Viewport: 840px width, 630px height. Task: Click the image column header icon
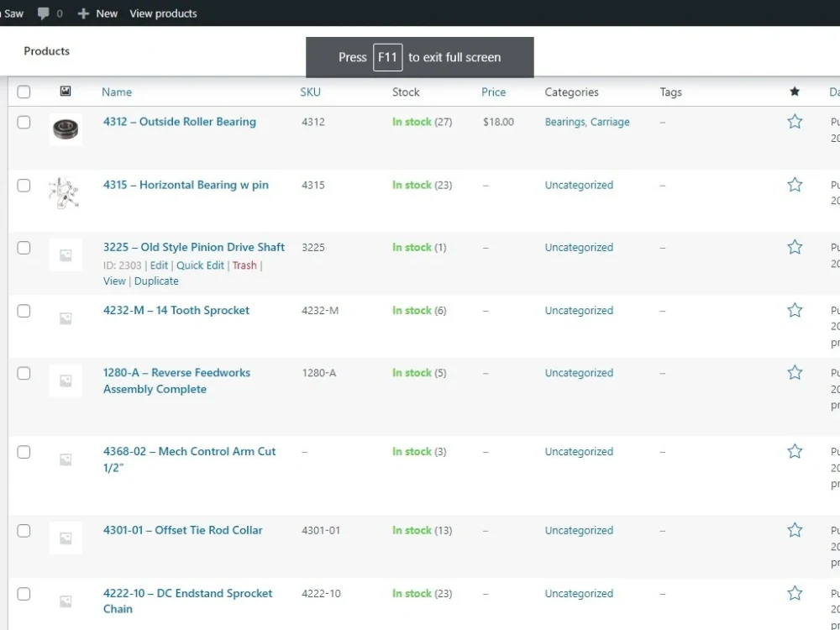pyautogui.click(x=66, y=91)
